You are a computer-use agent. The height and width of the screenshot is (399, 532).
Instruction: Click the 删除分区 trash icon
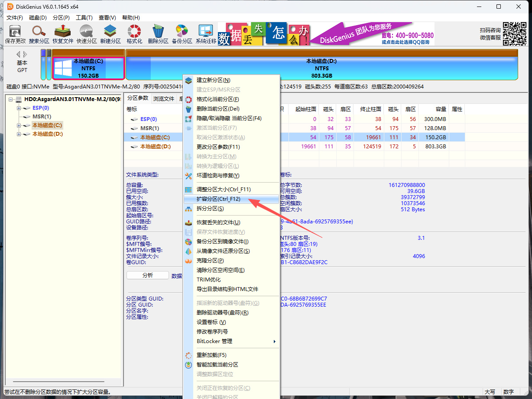click(158, 34)
